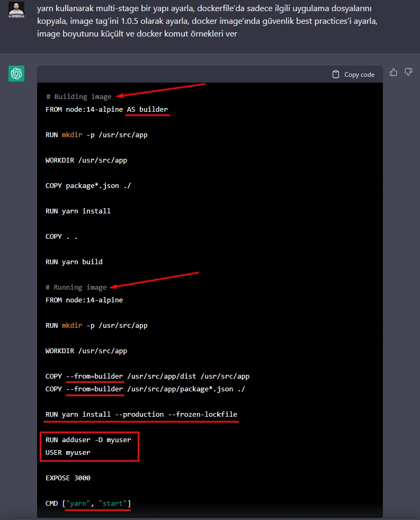Viewport: 420px width, 520px height.
Task: Click the user profile photo
Action: tap(16, 10)
